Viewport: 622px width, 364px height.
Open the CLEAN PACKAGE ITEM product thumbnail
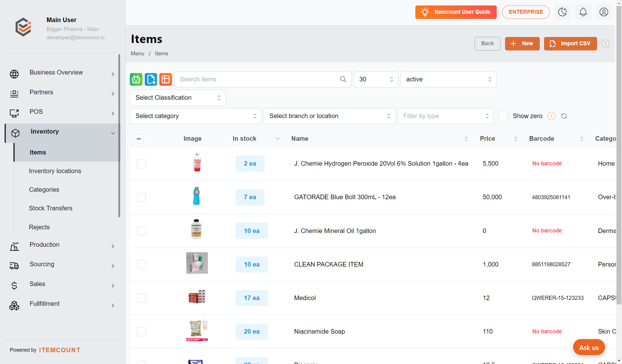(197, 263)
